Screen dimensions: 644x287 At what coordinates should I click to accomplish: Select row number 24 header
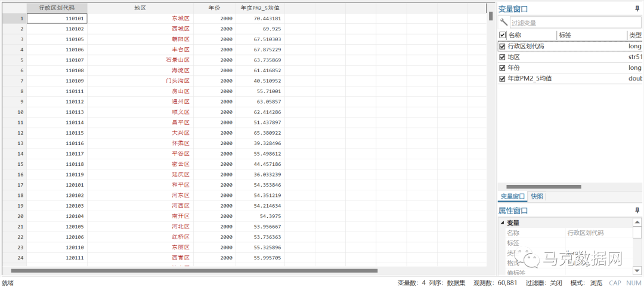[15, 258]
